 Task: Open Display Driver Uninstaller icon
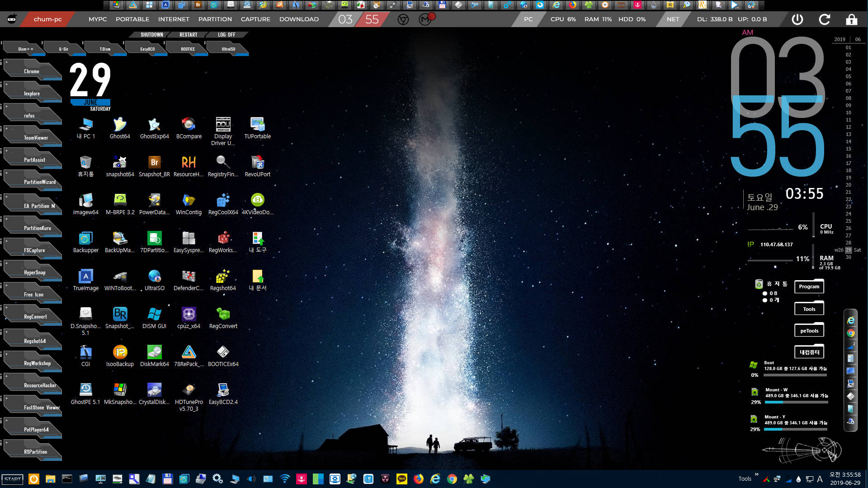223,131
